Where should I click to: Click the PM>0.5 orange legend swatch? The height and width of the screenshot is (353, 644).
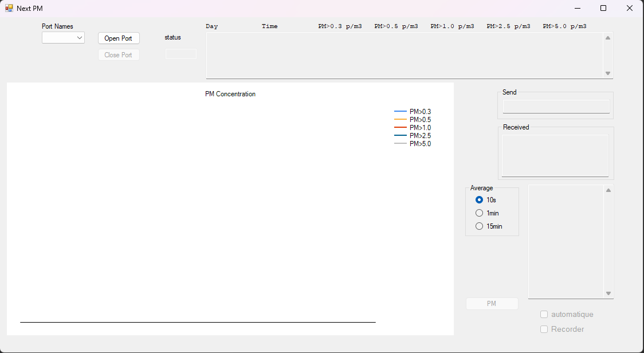click(x=400, y=120)
